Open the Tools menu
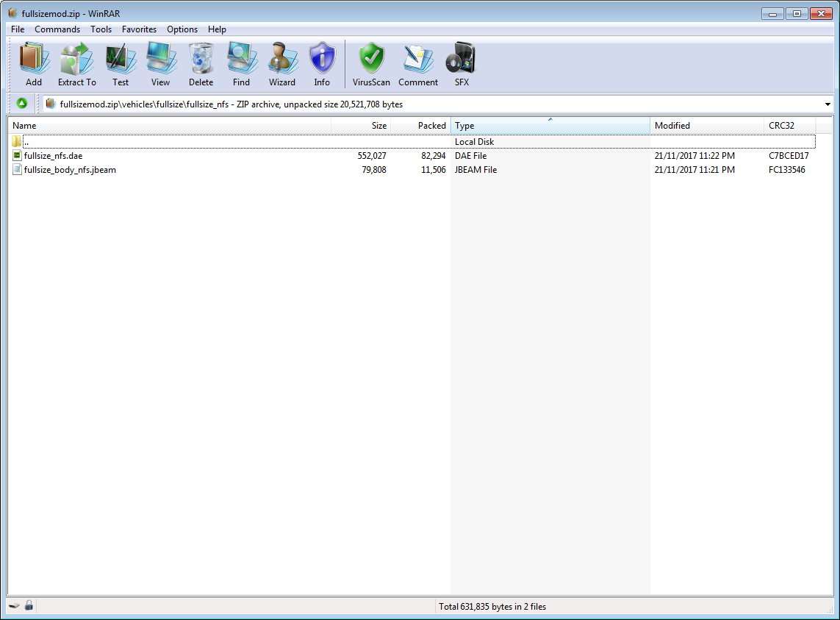The image size is (840, 620). 101,29
